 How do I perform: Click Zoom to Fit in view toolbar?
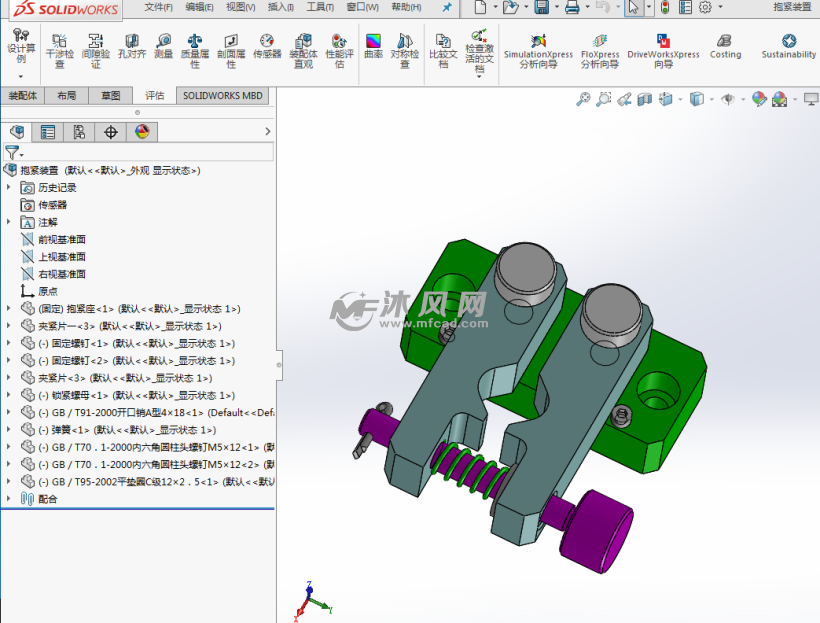tap(583, 99)
